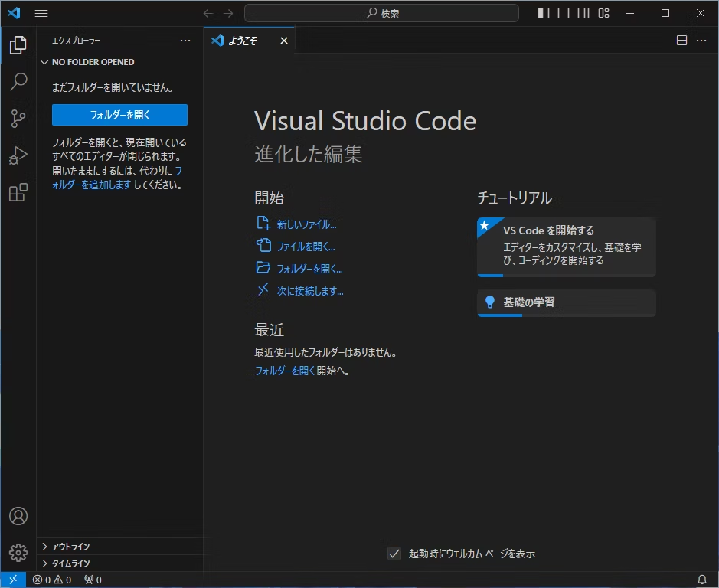Click the Accounts icon in activity bar

[18, 516]
